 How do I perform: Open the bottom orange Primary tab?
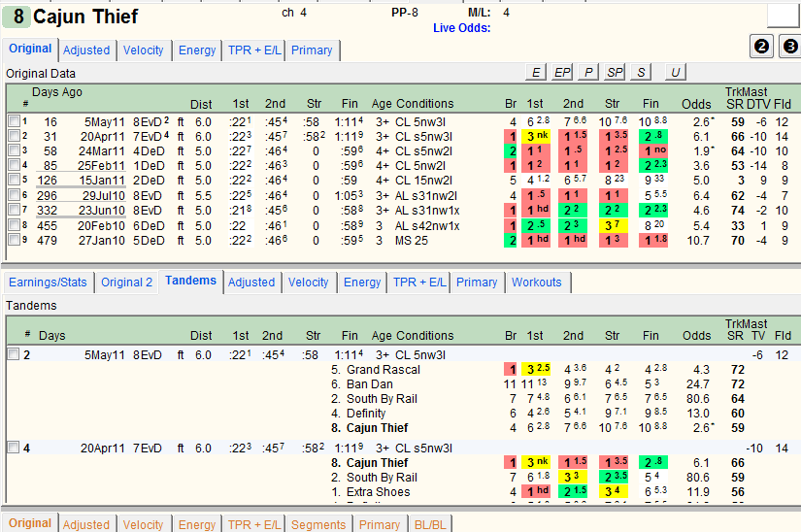point(380,524)
